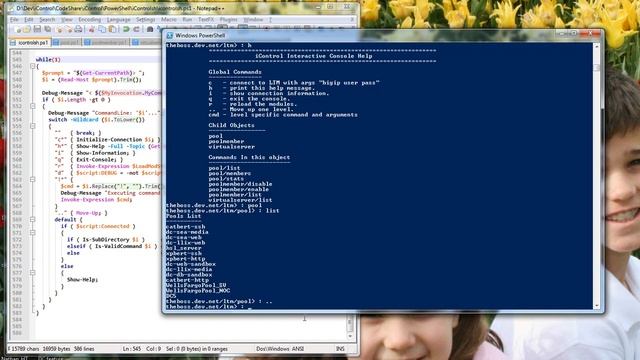The height and width of the screenshot is (360, 640).
Task: Click the 'Ln : 545' status bar entry
Action: [132, 349]
